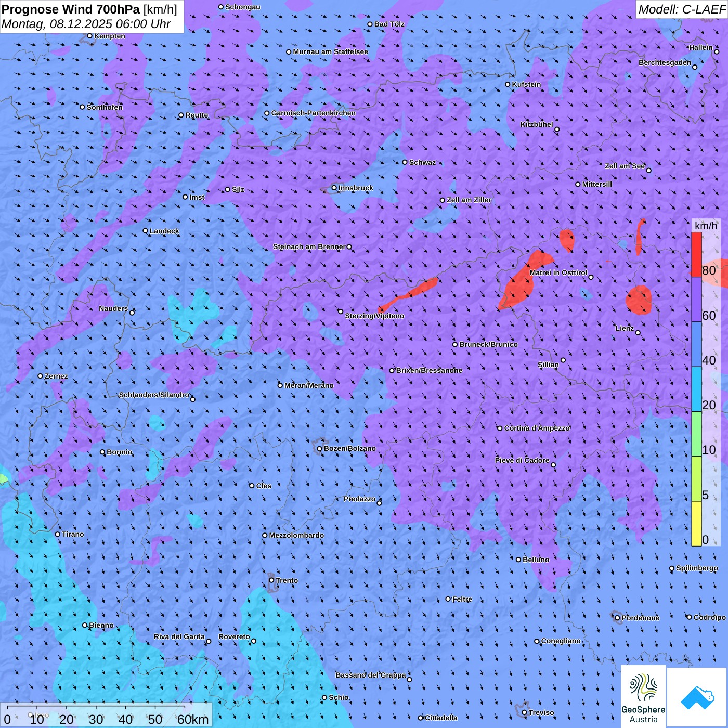Click the 'Bassano del Grappa' label
This screenshot has width=728, height=728.
click(x=370, y=675)
